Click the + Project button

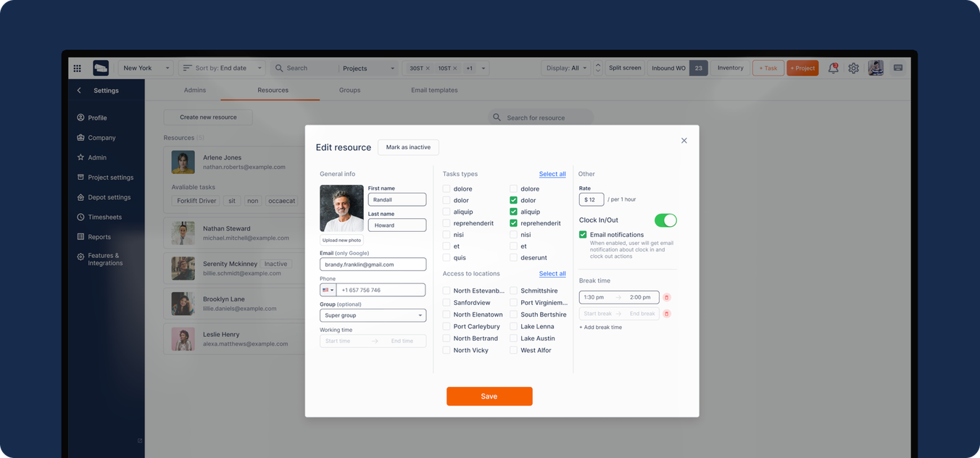802,68
